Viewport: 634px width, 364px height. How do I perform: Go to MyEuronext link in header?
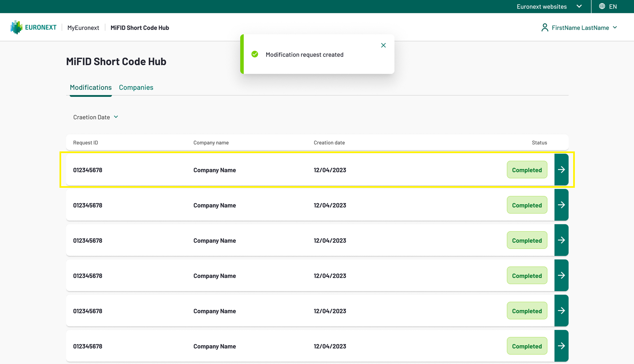(x=83, y=28)
